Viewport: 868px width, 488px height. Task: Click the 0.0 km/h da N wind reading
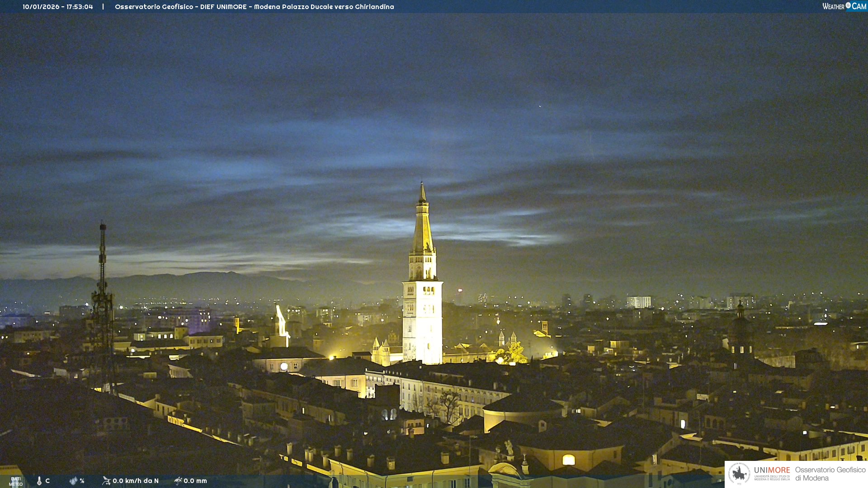(136, 481)
